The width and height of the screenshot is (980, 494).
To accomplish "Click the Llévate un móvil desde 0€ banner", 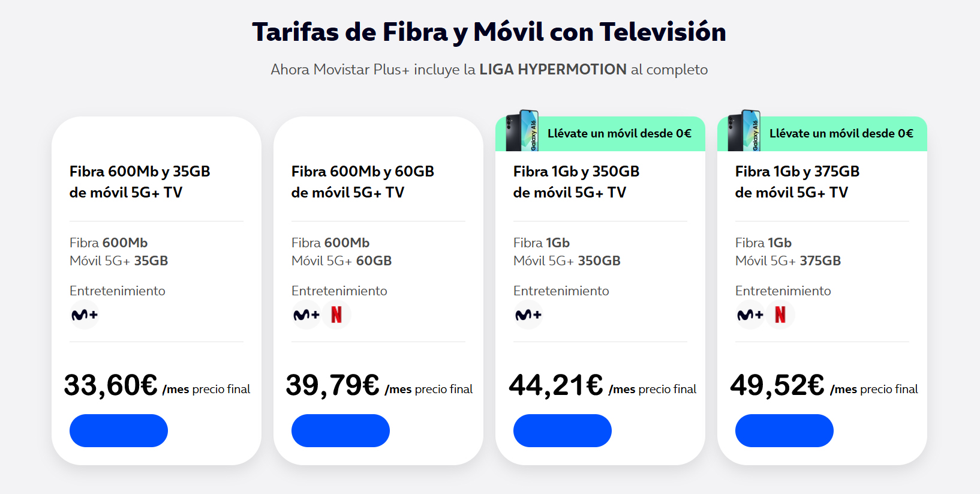I will tap(620, 133).
